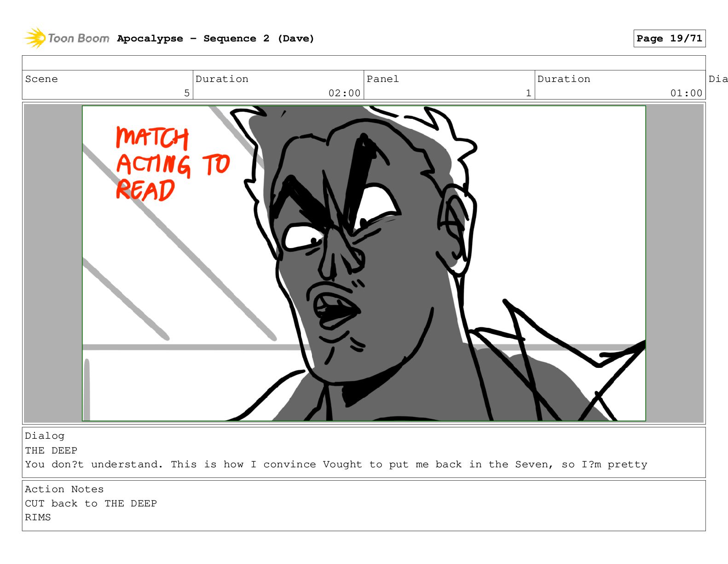Click the Scene 'Duration' header label
728x564 pixels.
click(x=222, y=79)
